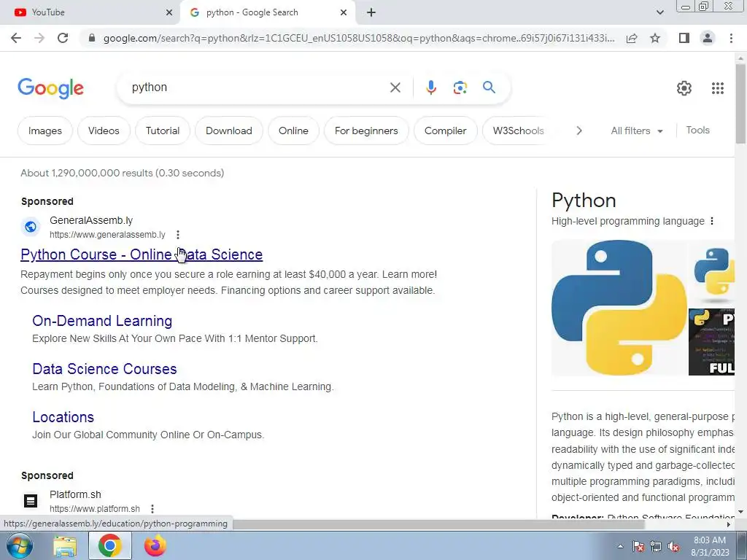
Task: Select the python - Google Search tab
Action: coord(267,12)
